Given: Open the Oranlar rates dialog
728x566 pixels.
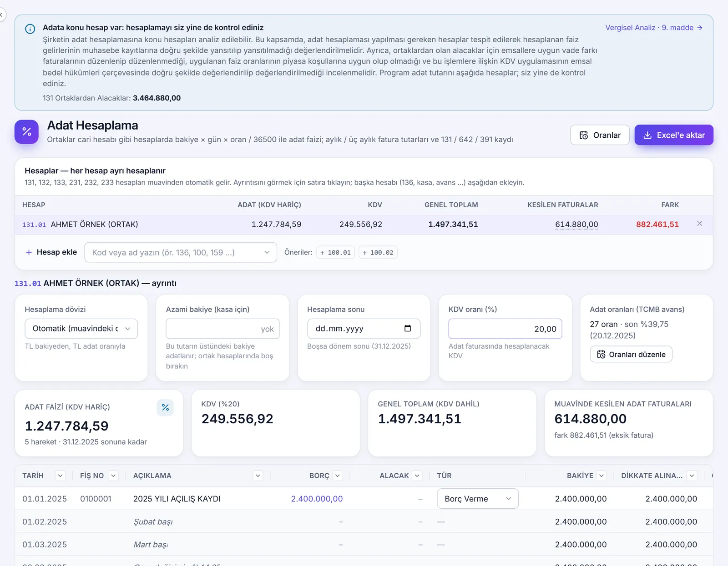Looking at the screenshot, I should [600, 135].
